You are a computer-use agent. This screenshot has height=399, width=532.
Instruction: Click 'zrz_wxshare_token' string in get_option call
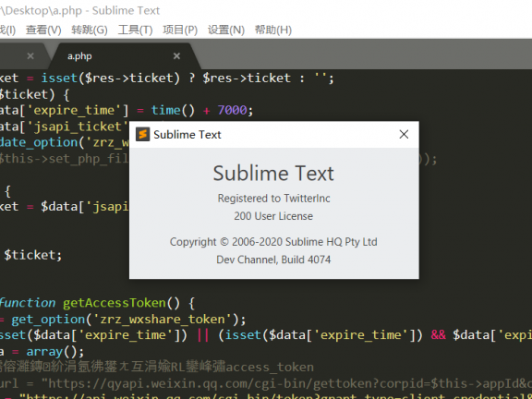coord(162,320)
